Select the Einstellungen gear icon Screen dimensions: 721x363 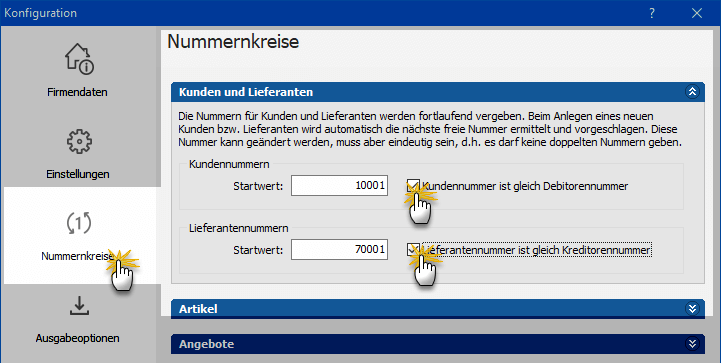pos(79,142)
